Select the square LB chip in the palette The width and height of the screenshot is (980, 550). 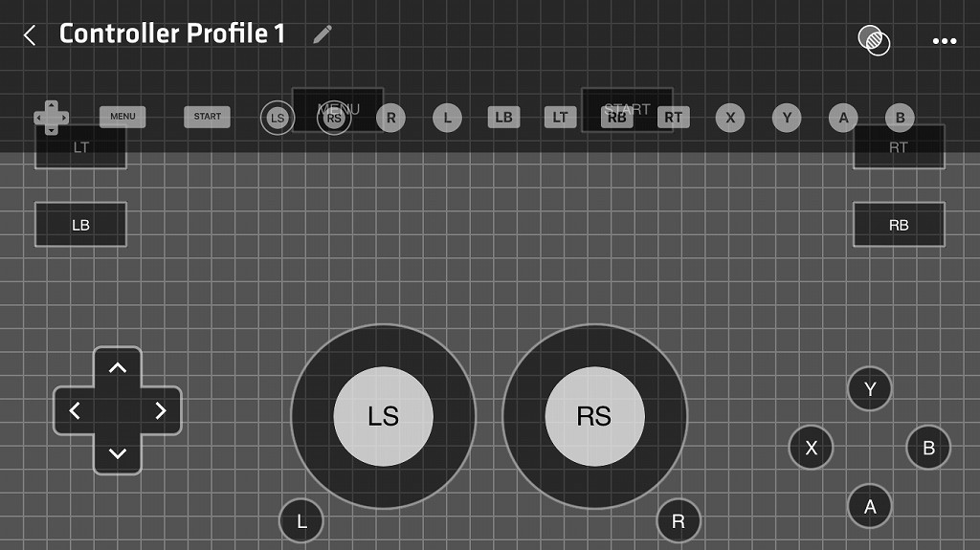[x=503, y=118]
